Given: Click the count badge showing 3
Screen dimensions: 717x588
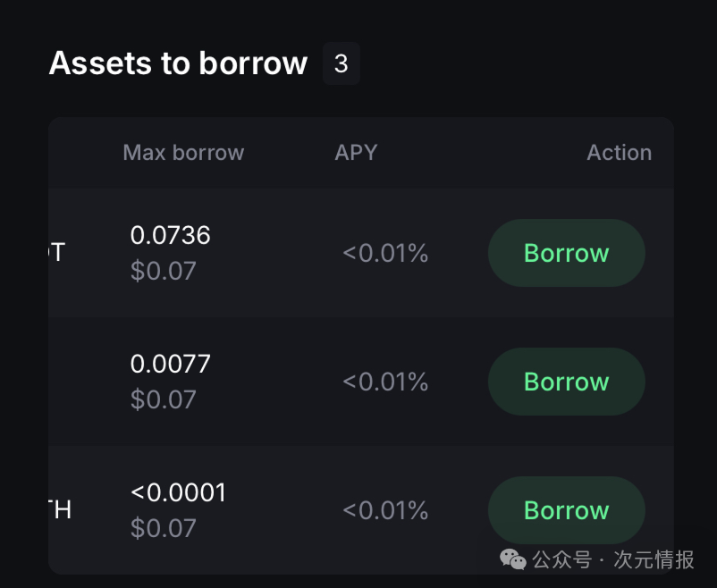Looking at the screenshot, I should click(x=341, y=63).
